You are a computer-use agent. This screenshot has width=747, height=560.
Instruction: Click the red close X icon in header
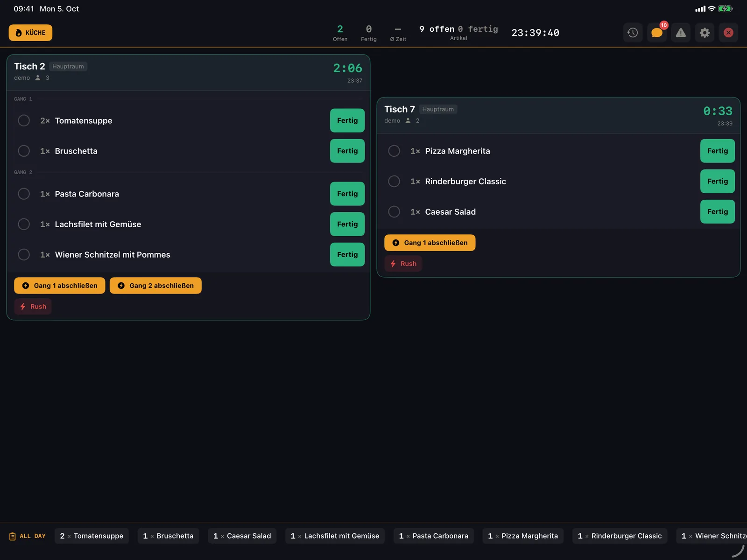pos(728,33)
